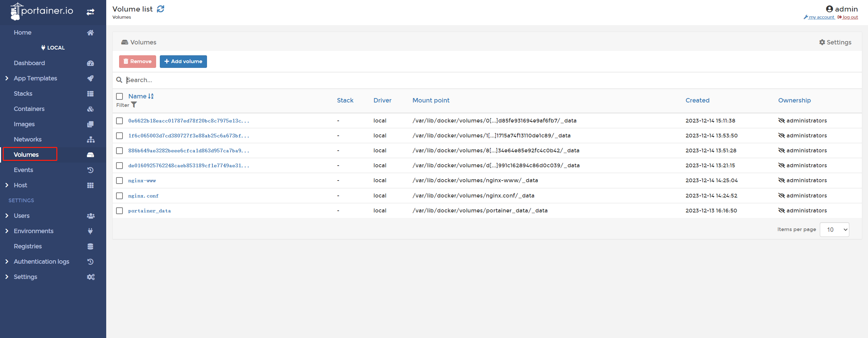Image resolution: width=868 pixels, height=338 pixels.
Task: Click the Portainer logo
Action: [x=42, y=11]
